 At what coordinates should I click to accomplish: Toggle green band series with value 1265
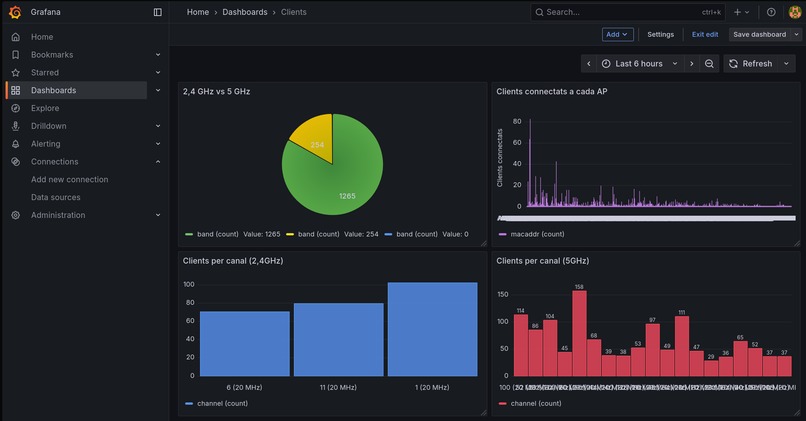pos(233,234)
